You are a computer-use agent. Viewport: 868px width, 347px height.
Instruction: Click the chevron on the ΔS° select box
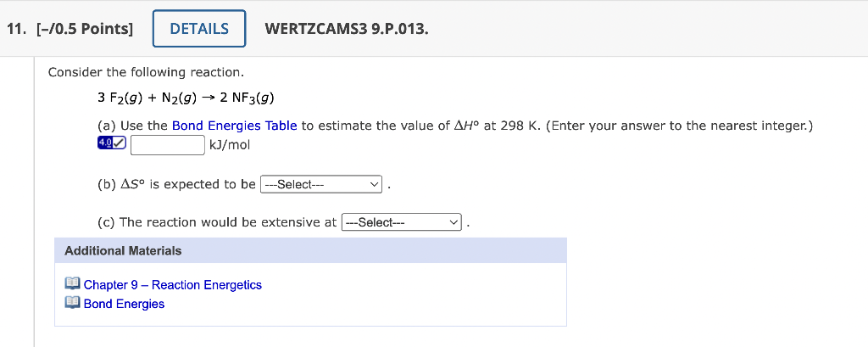tap(375, 184)
